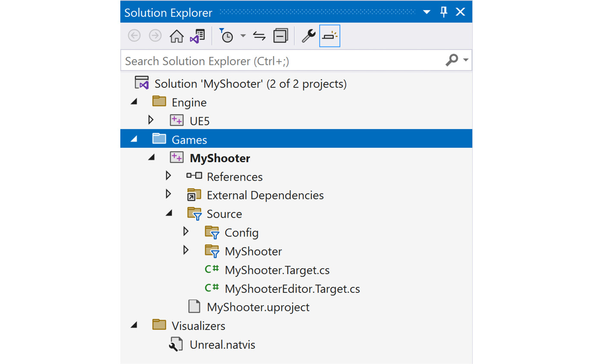Select Solution 'MyShooter' root node
This screenshot has width=593, height=364.
tap(250, 84)
